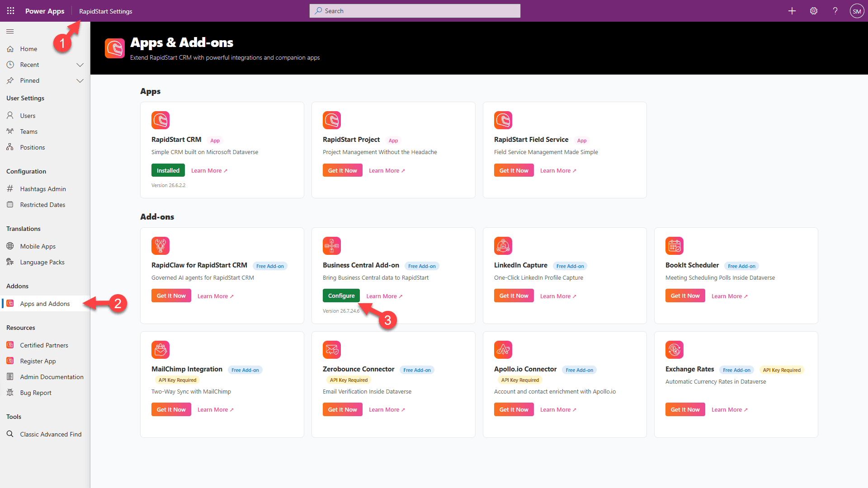
Task: Click the plus new record icon
Action: [x=792, y=11]
